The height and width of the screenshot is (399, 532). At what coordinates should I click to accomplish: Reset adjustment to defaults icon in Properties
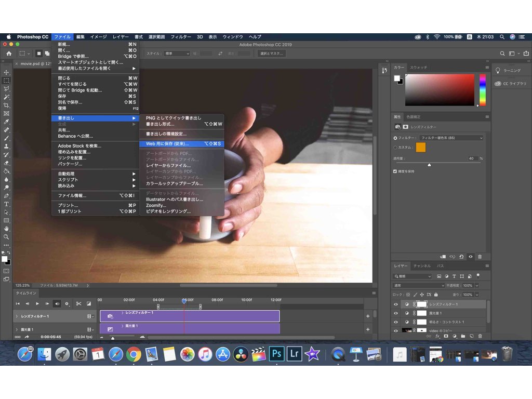click(461, 257)
